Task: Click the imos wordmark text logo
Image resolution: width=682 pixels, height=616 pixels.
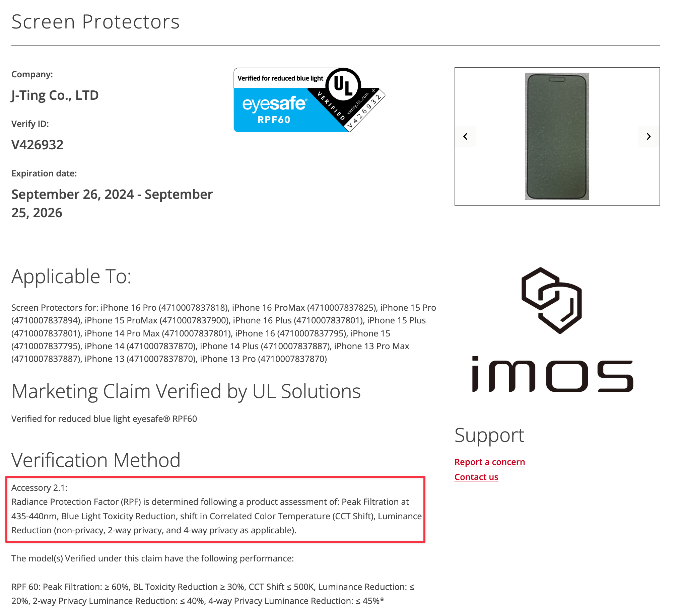Action: click(x=552, y=374)
